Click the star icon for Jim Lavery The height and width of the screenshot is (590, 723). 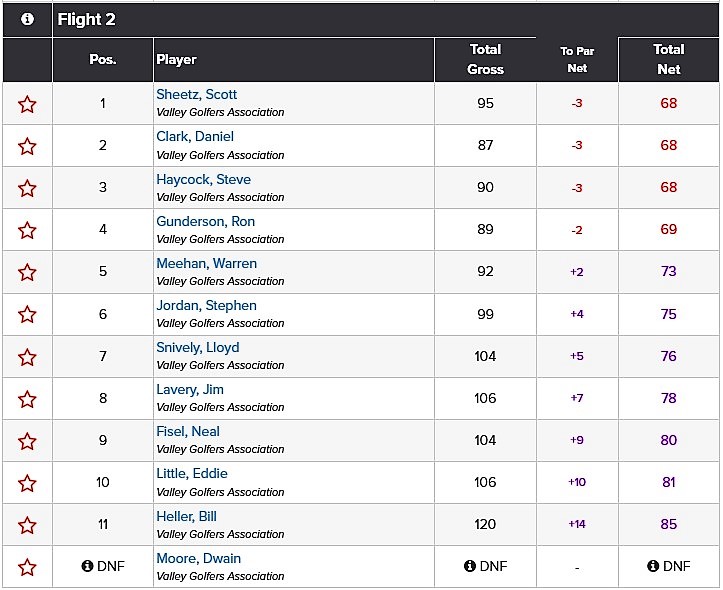(27, 399)
